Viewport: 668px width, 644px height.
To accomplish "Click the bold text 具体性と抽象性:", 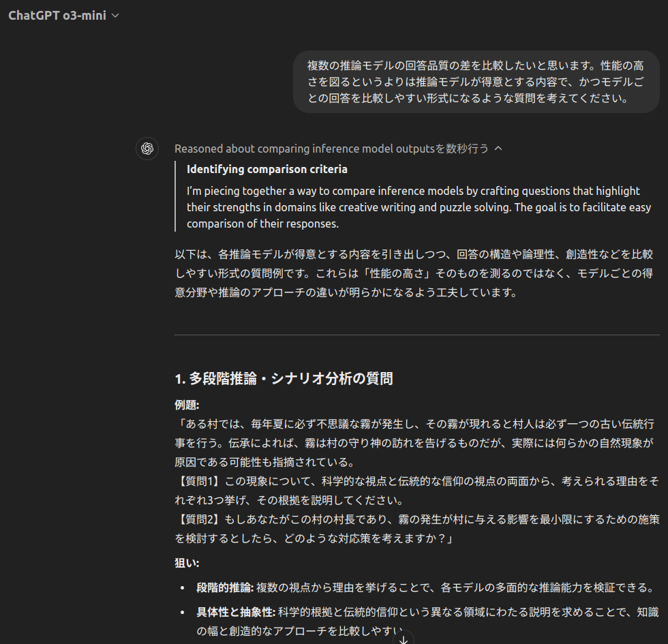I will tap(236, 612).
